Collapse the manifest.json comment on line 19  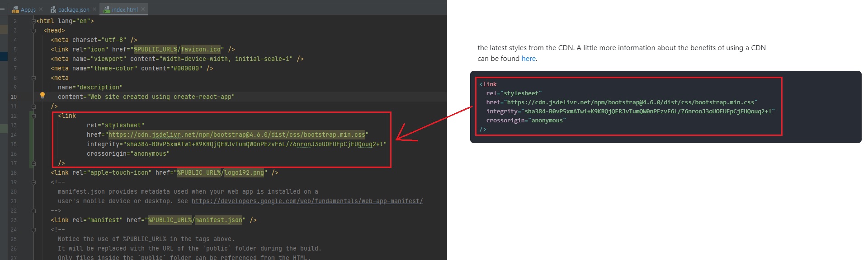(x=33, y=182)
